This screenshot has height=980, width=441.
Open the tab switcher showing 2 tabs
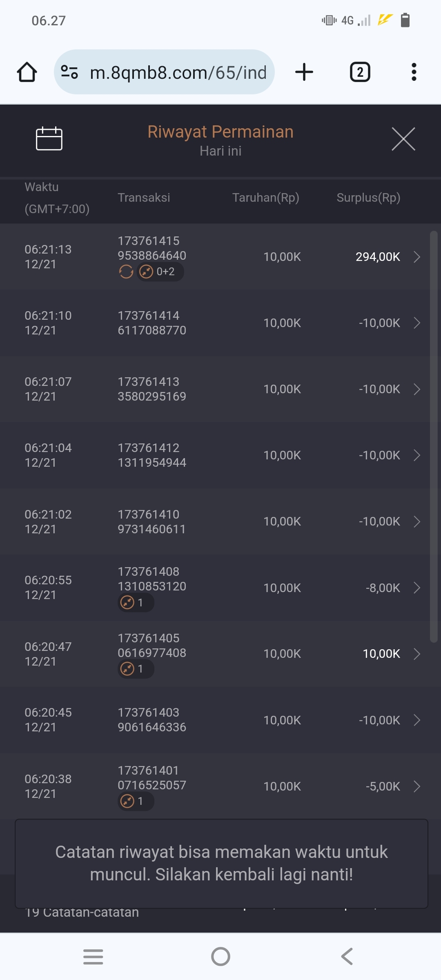click(360, 72)
